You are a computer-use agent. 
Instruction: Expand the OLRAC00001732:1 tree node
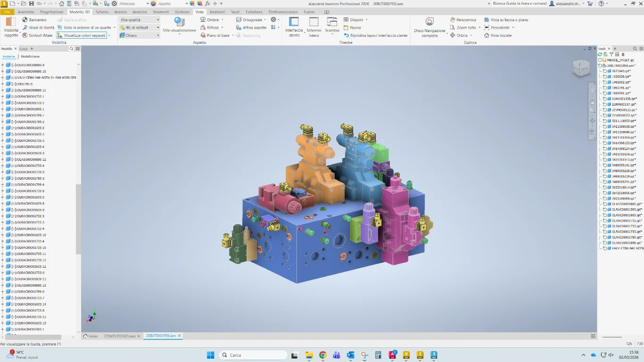tap(3, 97)
